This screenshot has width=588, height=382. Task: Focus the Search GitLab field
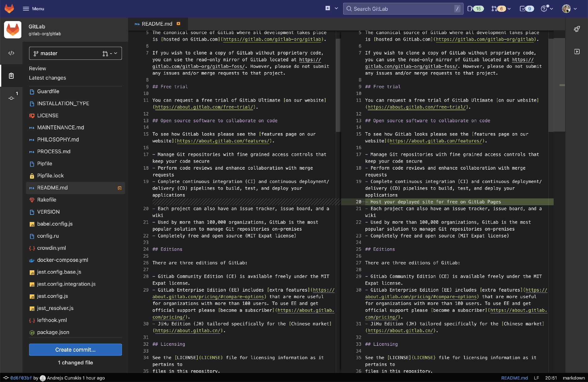click(x=403, y=9)
